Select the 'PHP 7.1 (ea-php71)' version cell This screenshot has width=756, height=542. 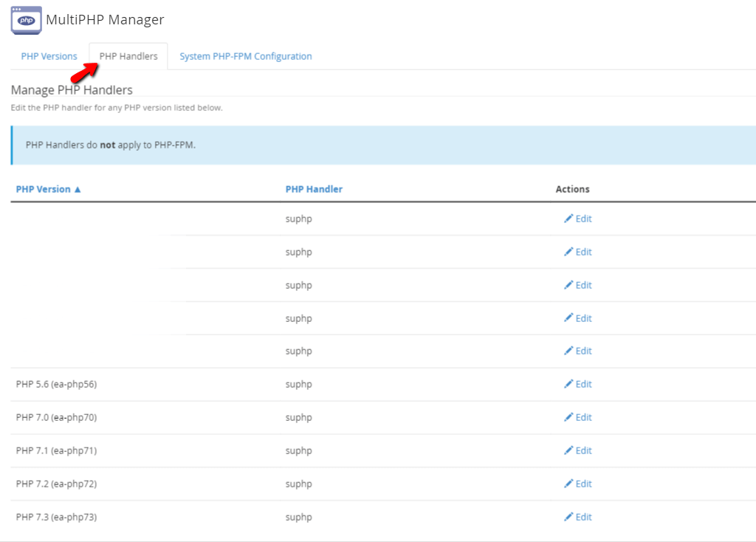[x=56, y=451]
